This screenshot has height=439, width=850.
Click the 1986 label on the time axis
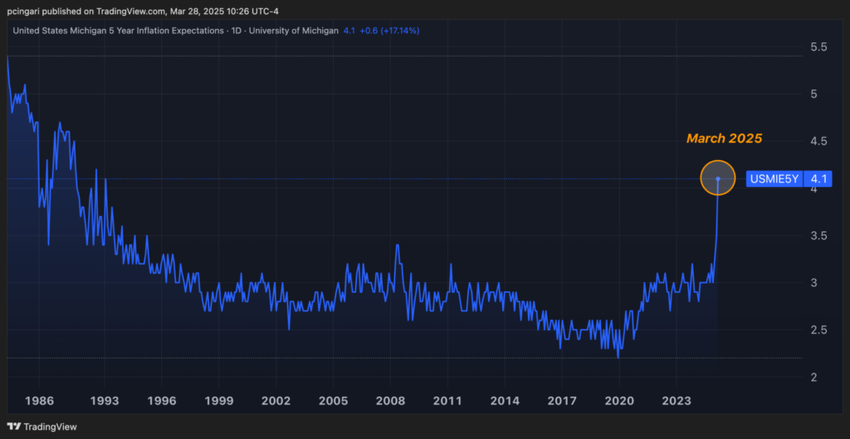coord(39,401)
